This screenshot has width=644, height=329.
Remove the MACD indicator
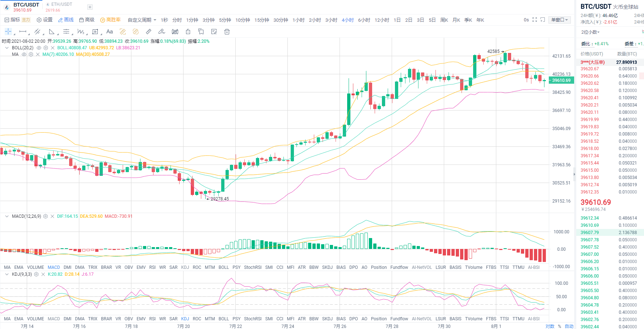[52, 216]
